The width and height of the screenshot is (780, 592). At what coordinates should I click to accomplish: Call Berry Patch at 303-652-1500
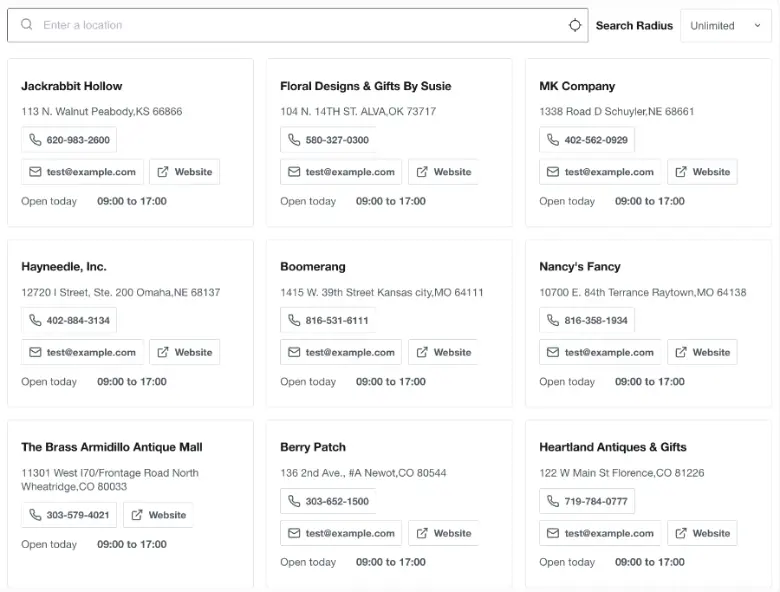[328, 501]
